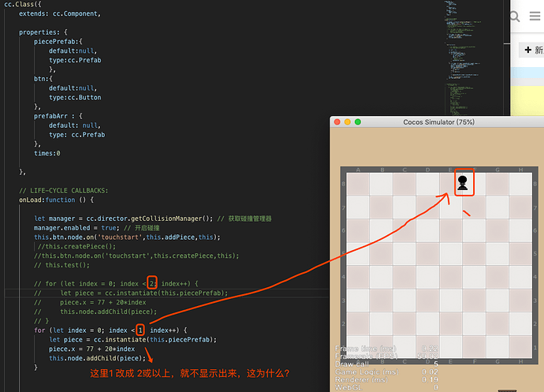Maximize the Cocos Simulator with green button

[358, 122]
